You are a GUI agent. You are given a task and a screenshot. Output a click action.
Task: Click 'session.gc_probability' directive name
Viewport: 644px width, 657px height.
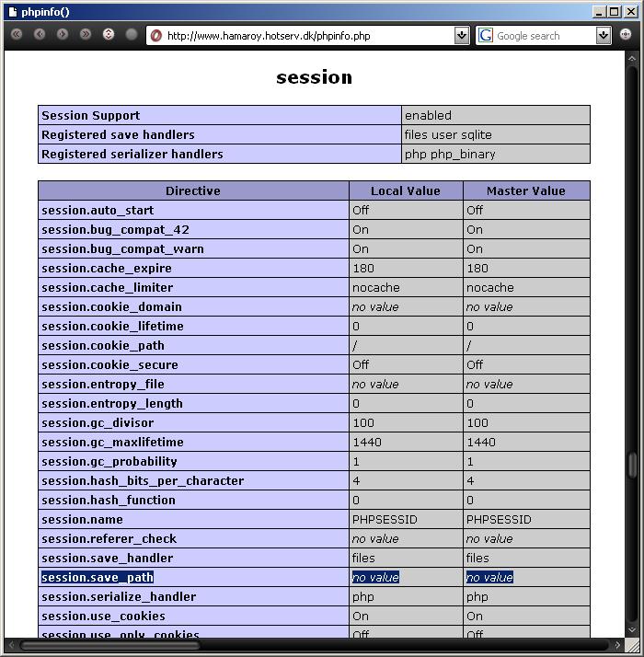click(109, 462)
